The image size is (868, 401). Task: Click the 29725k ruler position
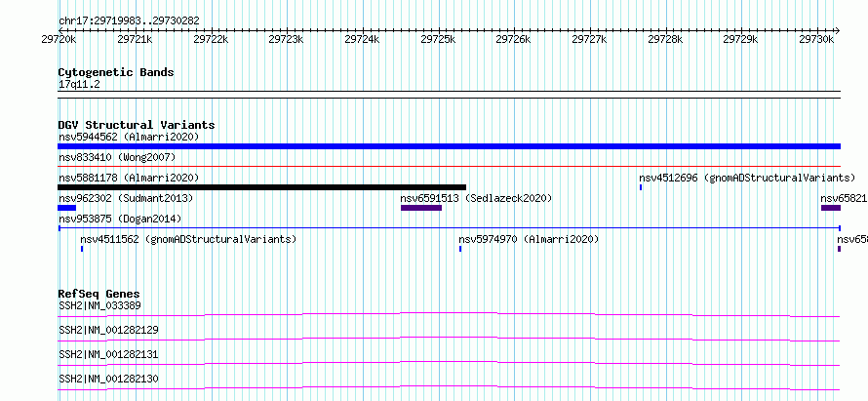tap(438, 39)
